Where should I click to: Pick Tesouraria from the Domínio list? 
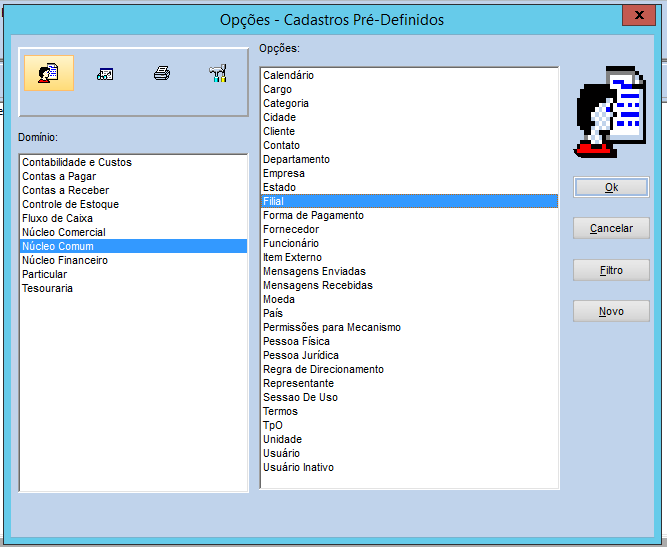tap(47, 288)
